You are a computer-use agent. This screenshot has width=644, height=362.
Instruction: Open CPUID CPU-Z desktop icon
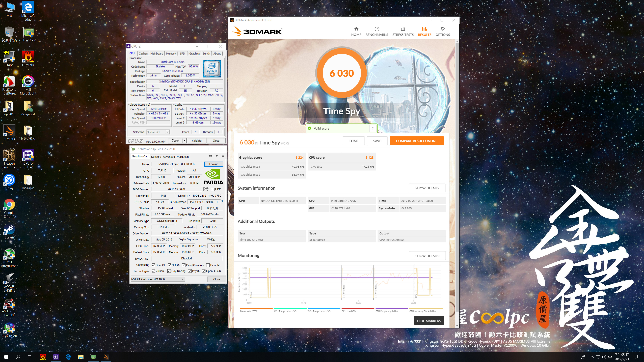pos(28,159)
